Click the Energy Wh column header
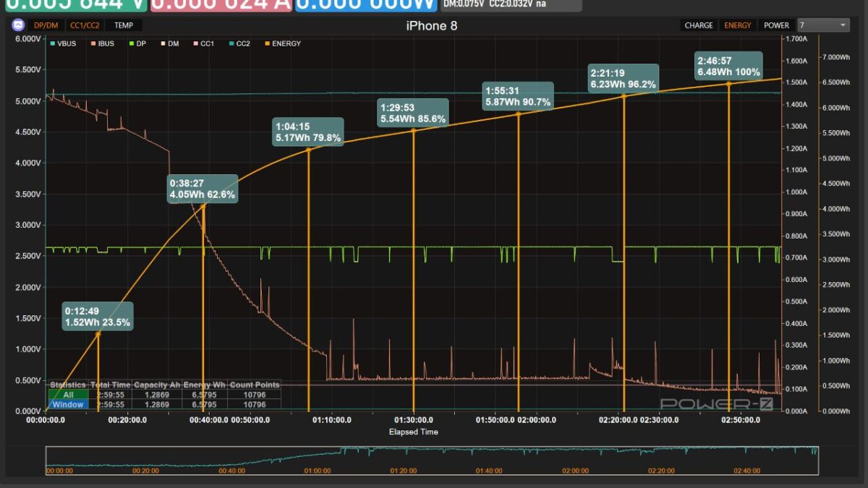 204,385
